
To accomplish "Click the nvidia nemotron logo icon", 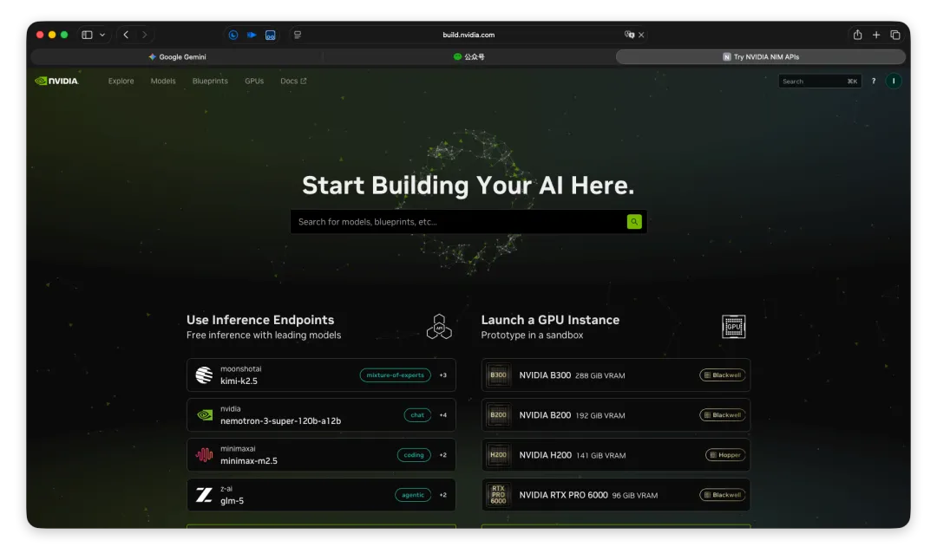I will (x=205, y=415).
